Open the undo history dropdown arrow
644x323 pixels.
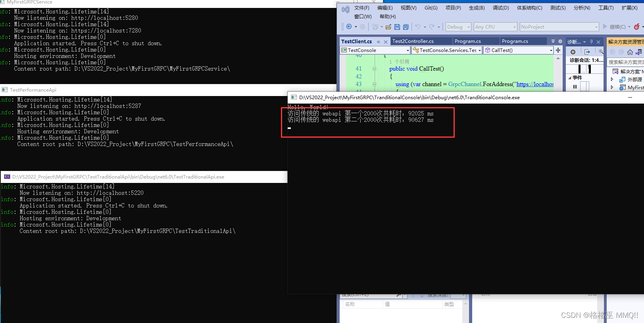pyautogui.click(x=425, y=27)
